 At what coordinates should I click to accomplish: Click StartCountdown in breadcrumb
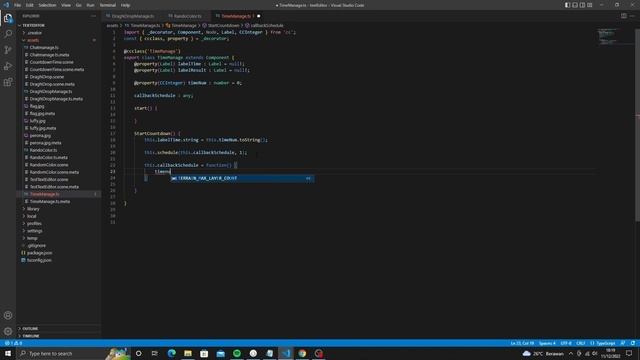coord(223,25)
